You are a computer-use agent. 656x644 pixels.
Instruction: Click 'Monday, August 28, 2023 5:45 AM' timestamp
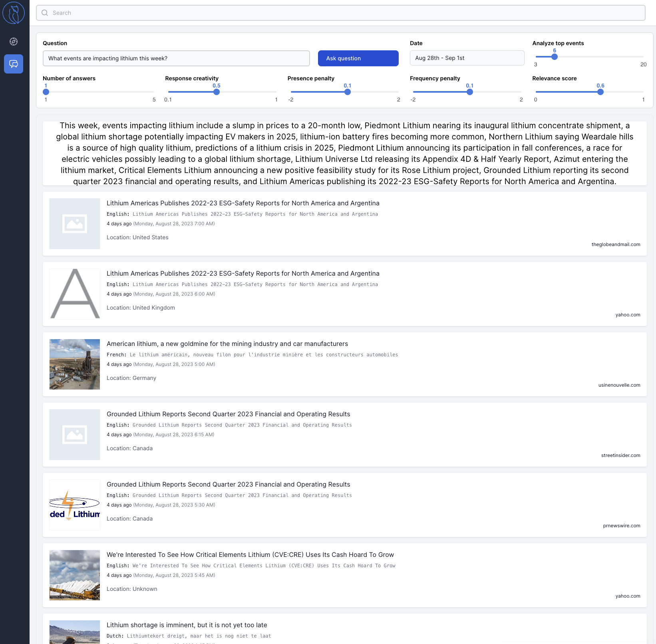[x=174, y=575]
